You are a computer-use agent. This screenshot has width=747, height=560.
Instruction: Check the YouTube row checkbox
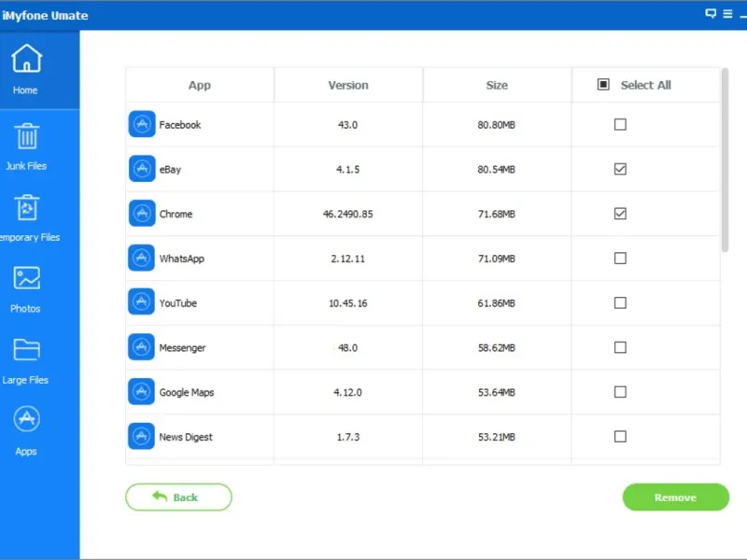[620, 302]
